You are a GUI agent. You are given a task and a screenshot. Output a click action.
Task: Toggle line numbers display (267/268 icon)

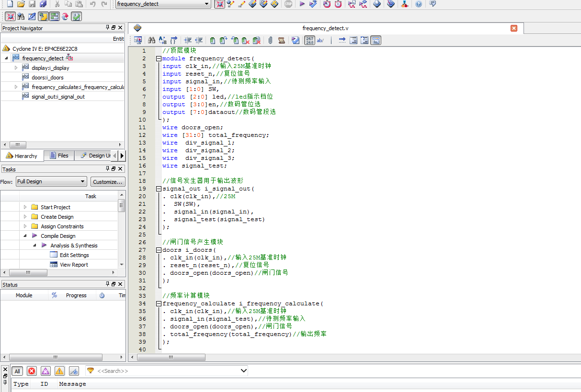[310, 41]
